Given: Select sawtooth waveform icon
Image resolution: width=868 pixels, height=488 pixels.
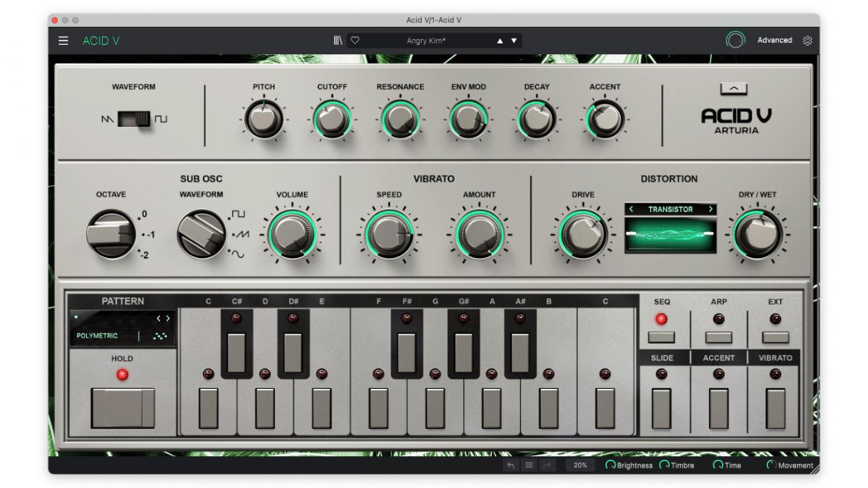Looking at the screenshot, I should click(x=107, y=119).
